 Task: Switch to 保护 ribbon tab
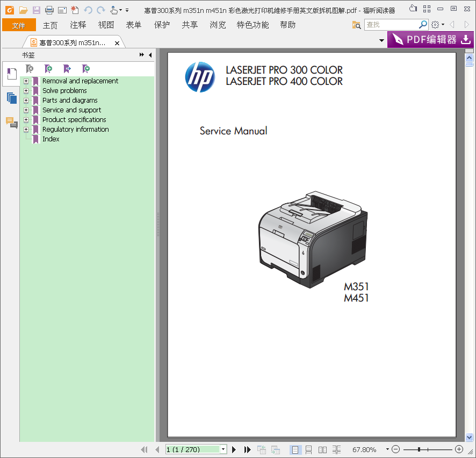pos(162,25)
